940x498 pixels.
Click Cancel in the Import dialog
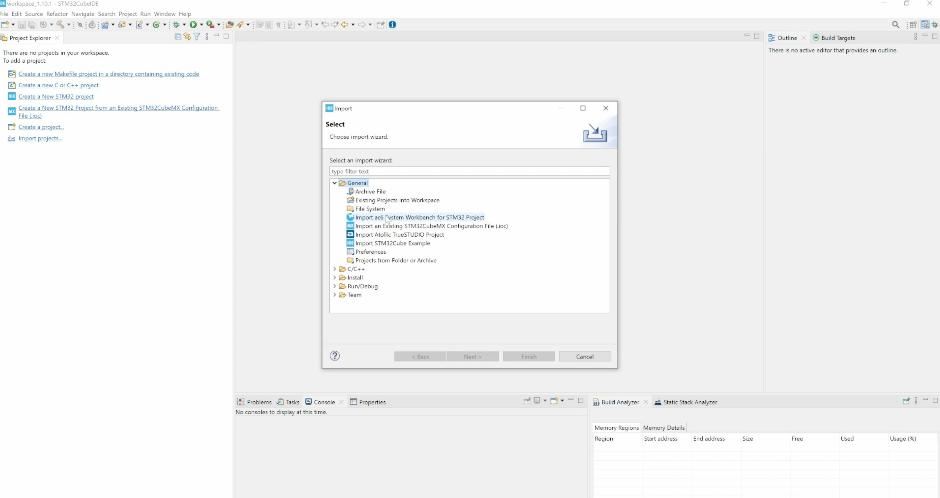(585, 357)
